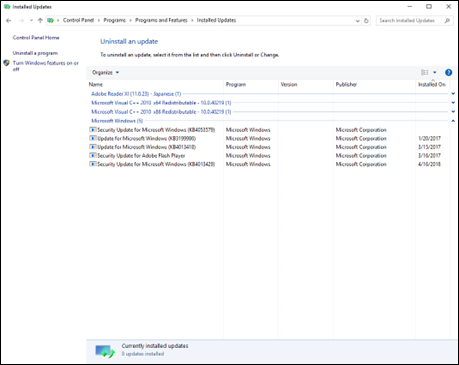The height and width of the screenshot is (365, 459).
Task: Navigate to Programs breadcrumb
Action: click(114, 20)
